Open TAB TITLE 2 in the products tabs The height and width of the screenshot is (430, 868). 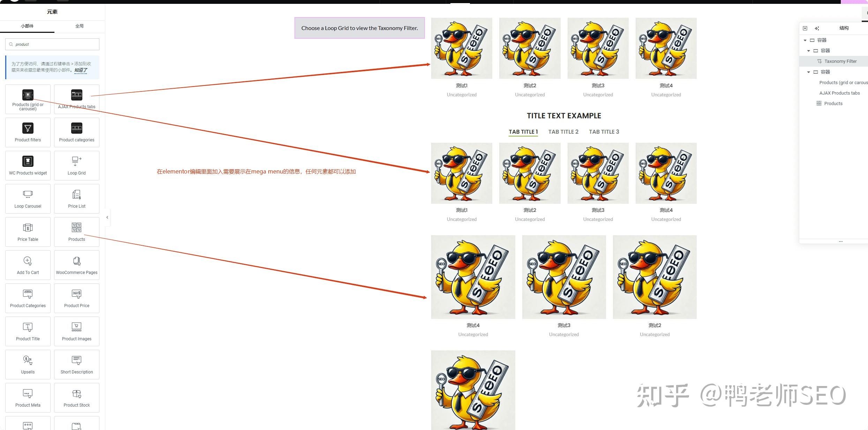(563, 132)
